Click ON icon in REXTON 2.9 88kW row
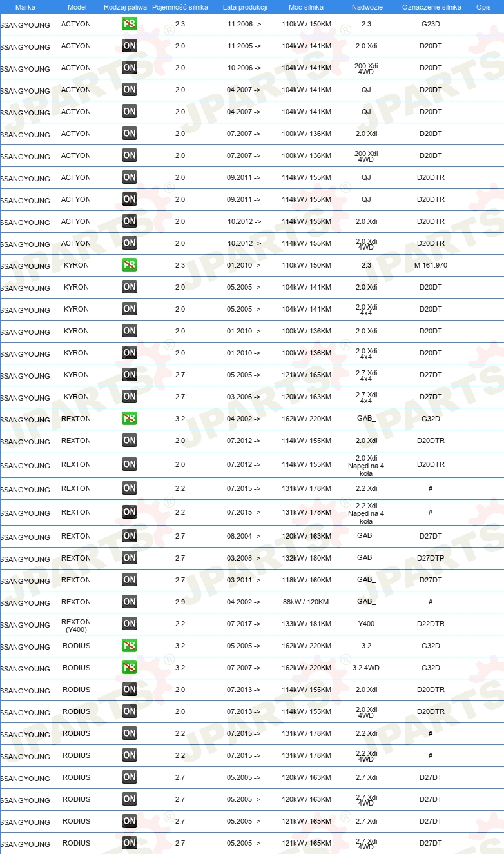The width and height of the screenshot is (504, 854). point(130,602)
